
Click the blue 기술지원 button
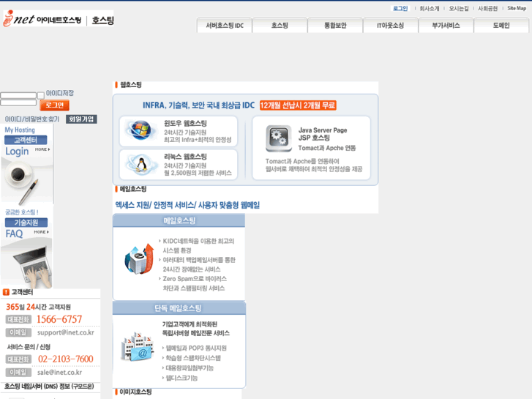26,223
